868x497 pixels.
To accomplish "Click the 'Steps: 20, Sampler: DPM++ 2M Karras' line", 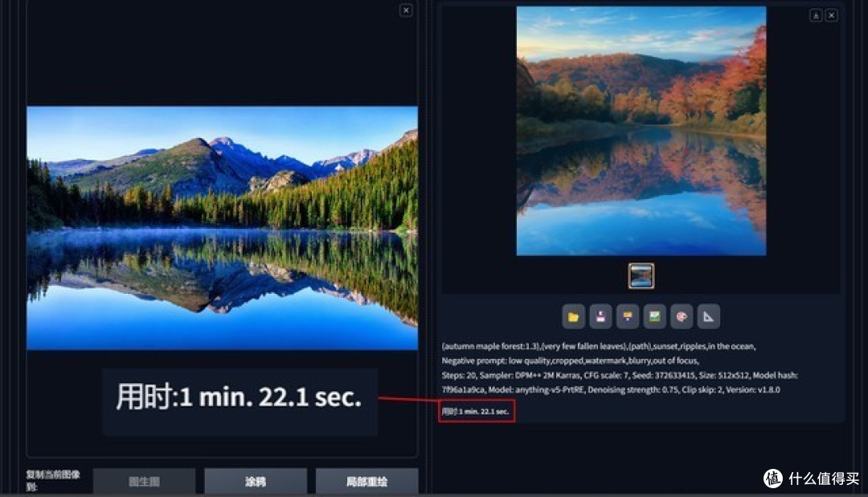I will coord(620,375).
